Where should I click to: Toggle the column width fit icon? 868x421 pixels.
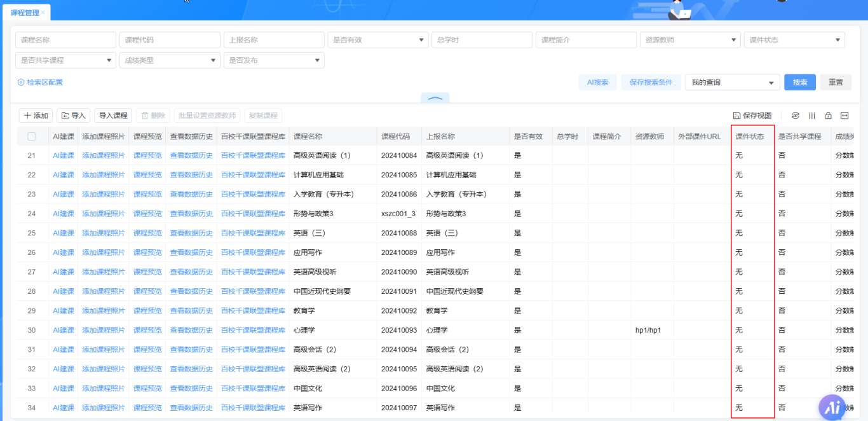pyautogui.click(x=844, y=116)
